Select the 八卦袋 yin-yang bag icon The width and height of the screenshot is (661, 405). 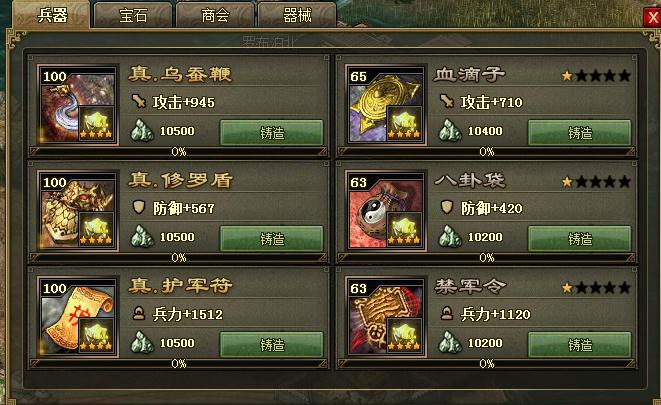[385, 211]
